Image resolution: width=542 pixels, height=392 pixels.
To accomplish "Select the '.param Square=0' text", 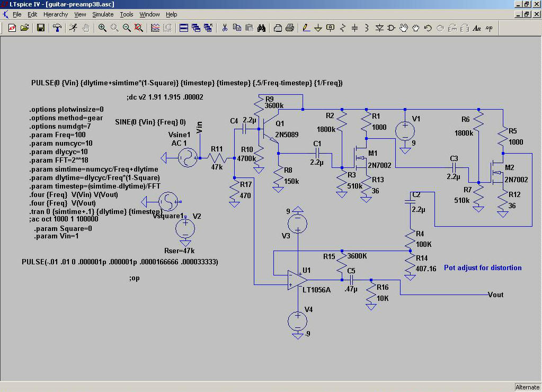I will pos(63,228).
